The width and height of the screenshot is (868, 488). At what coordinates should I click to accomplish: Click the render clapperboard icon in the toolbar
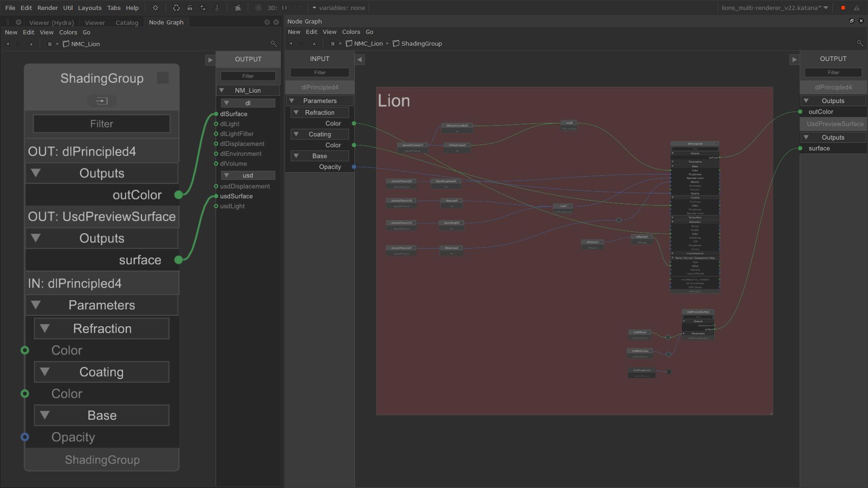[190, 8]
